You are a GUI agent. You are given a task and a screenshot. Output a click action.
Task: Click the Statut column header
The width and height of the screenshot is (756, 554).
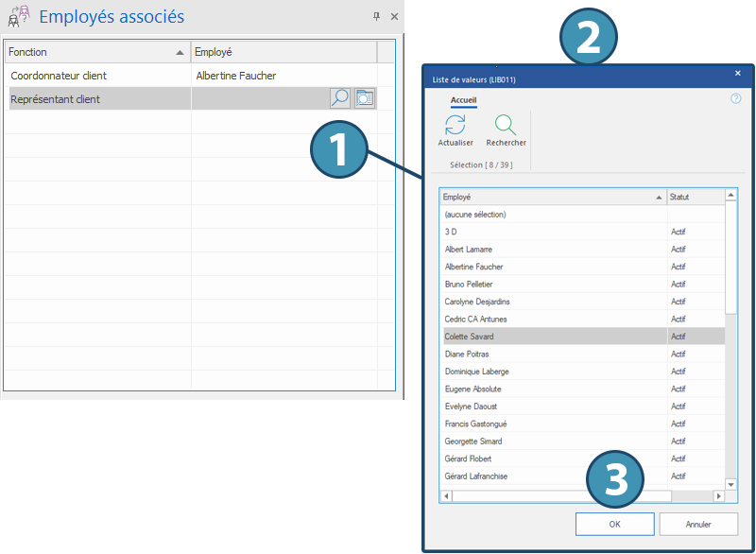(694, 197)
